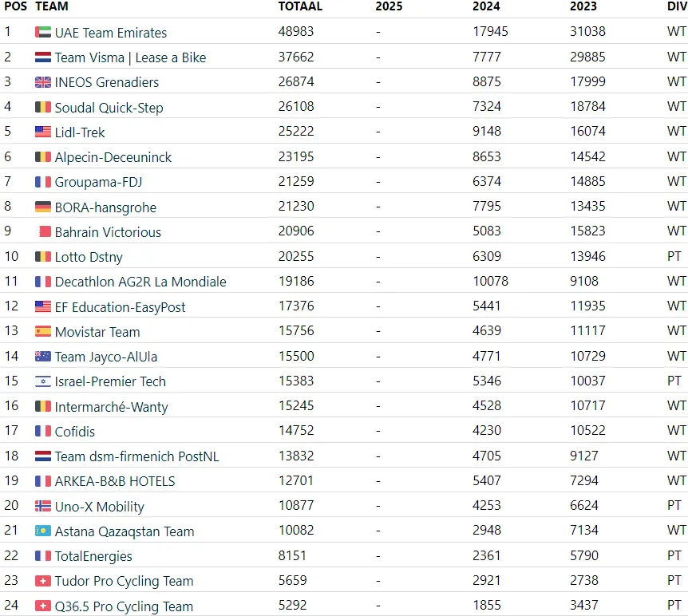Viewport: 688px width, 616px height.
Task: Open the Soudal Quick-Step team link
Action: point(109,108)
